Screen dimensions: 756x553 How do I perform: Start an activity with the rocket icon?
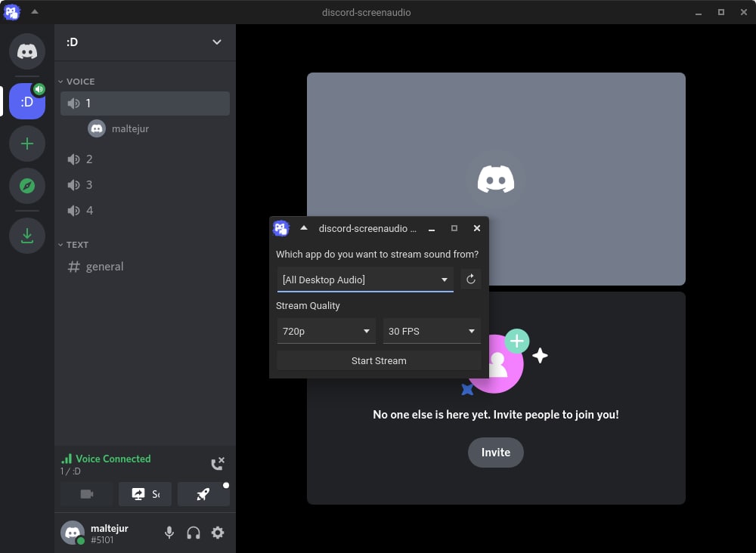coord(203,494)
